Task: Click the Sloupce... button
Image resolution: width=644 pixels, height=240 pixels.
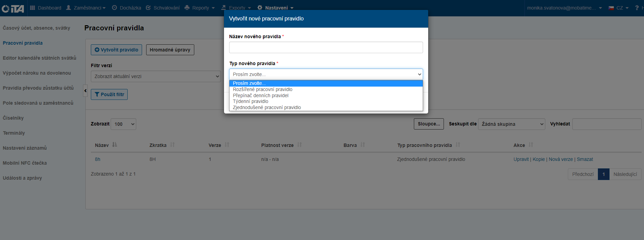Action: (x=429, y=124)
